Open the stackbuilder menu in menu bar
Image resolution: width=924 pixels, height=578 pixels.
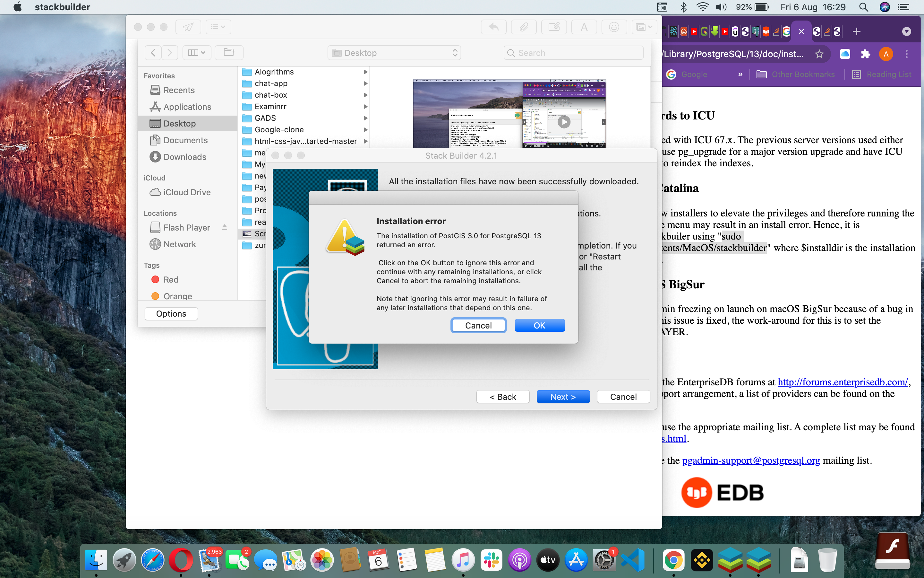pyautogui.click(x=62, y=7)
